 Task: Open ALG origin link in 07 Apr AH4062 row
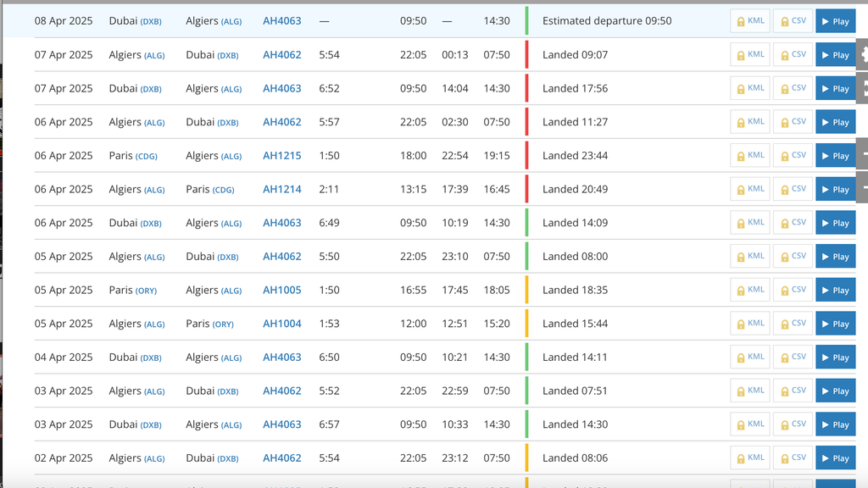pyautogui.click(x=154, y=56)
